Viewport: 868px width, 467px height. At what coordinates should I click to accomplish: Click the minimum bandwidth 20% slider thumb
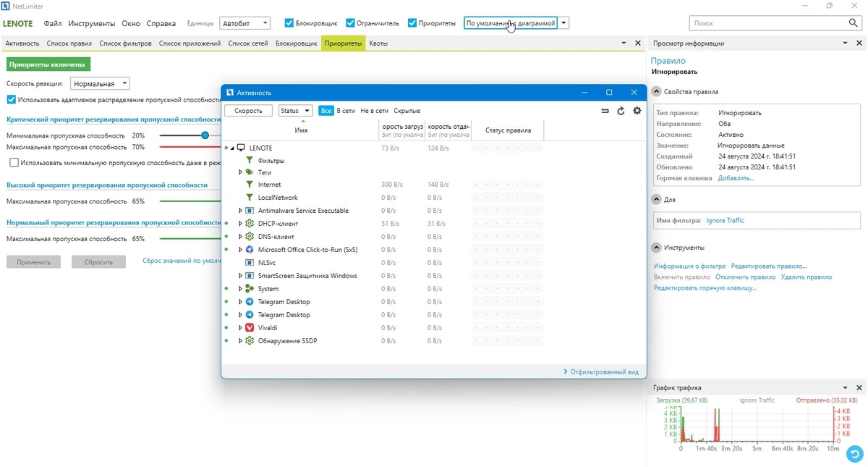click(205, 135)
